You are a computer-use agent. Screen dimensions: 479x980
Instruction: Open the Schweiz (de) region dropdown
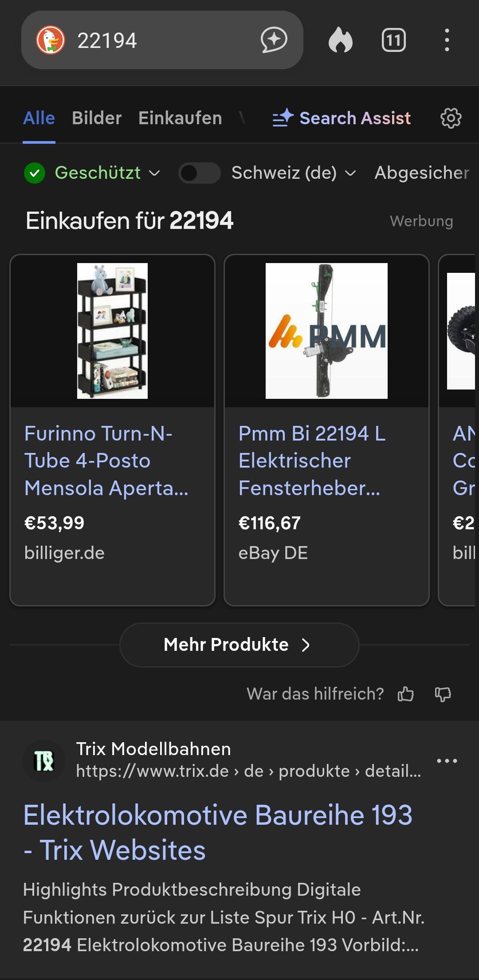(294, 173)
